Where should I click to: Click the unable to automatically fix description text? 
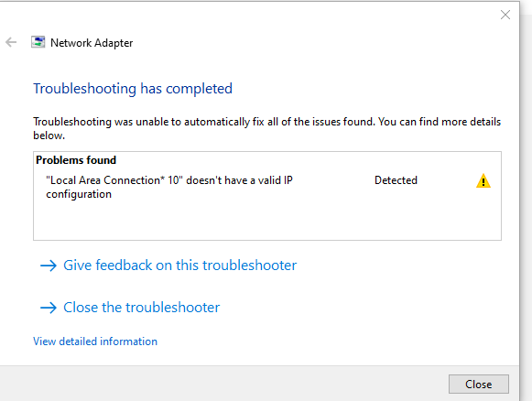(266, 128)
